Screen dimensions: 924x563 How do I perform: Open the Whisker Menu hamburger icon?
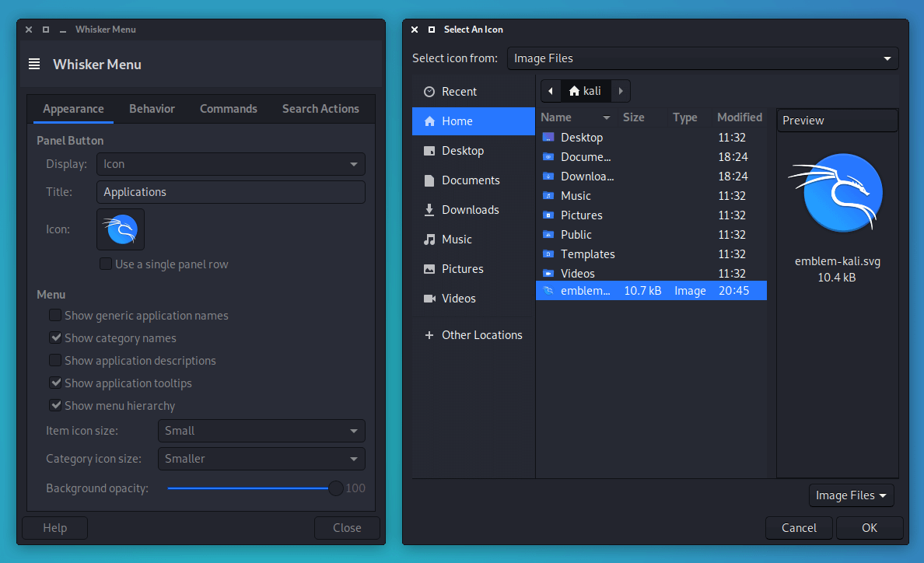pyautogui.click(x=34, y=64)
